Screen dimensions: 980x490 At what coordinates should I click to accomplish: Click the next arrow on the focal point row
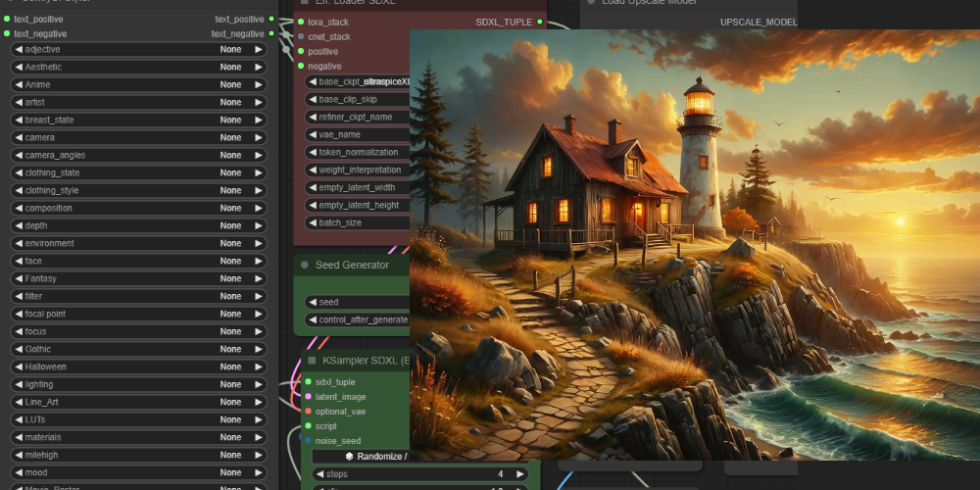[x=258, y=314]
